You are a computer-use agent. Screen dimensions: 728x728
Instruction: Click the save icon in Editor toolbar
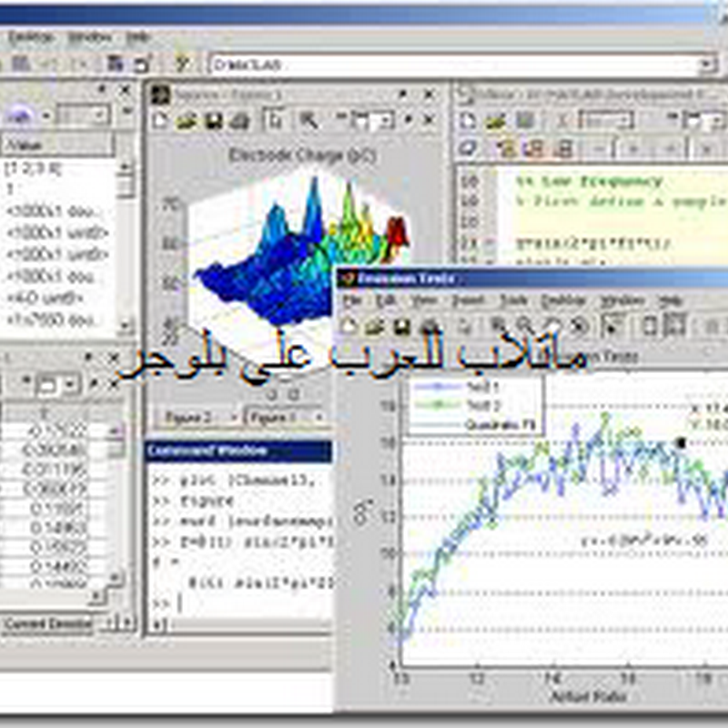click(x=525, y=121)
